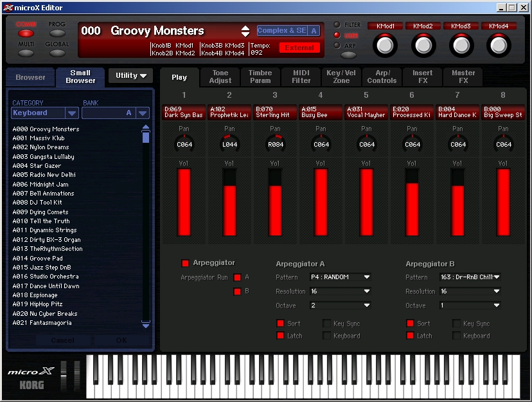Switch to the Key/Vel Zone tab
Image resolution: width=532 pixels, height=402 pixels.
pyautogui.click(x=341, y=77)
